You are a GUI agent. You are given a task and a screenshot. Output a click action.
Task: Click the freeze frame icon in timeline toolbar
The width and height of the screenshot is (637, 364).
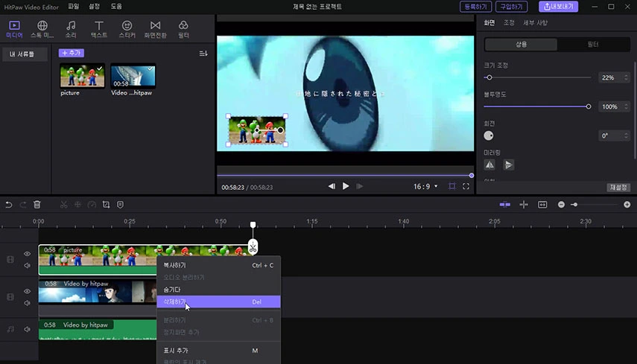(x=77, y=205)
